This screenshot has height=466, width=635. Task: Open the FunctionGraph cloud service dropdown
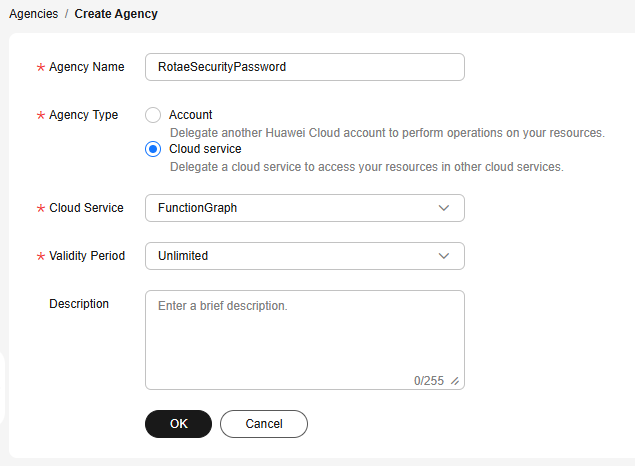pos(290,208)
